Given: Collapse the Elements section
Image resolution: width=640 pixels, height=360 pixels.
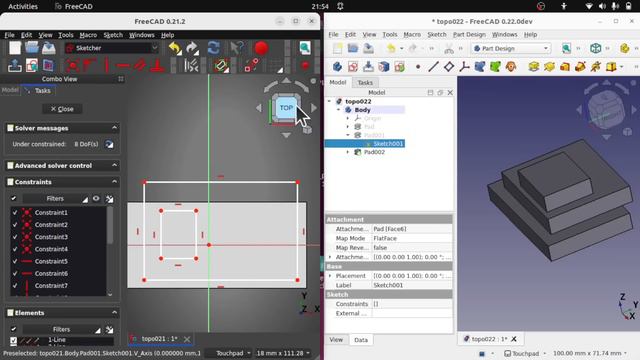Looking at the screenshot, I should 114,313.
